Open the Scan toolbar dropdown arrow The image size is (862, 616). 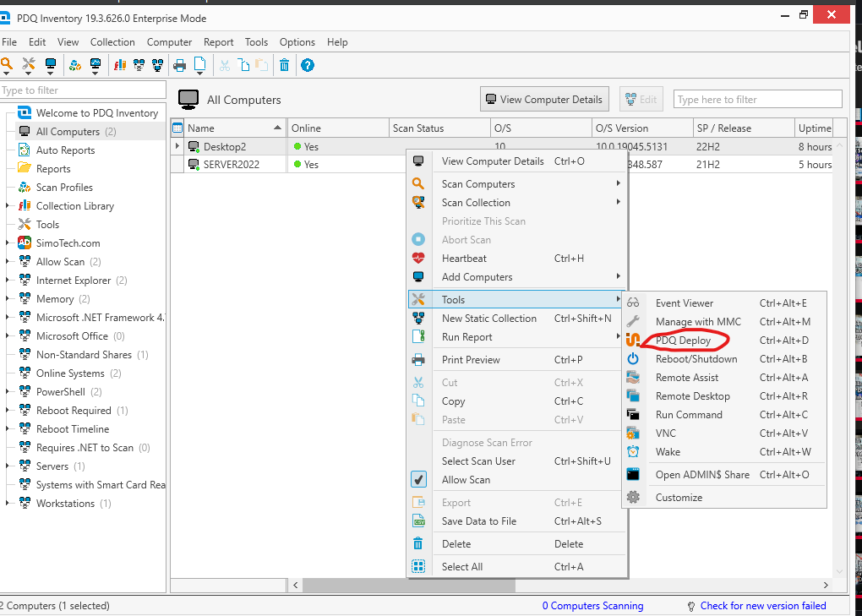coord(7,73)
